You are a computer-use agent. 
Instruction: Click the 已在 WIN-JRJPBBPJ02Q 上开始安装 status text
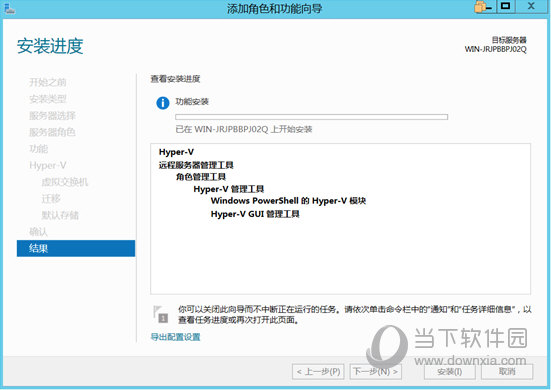244,129
